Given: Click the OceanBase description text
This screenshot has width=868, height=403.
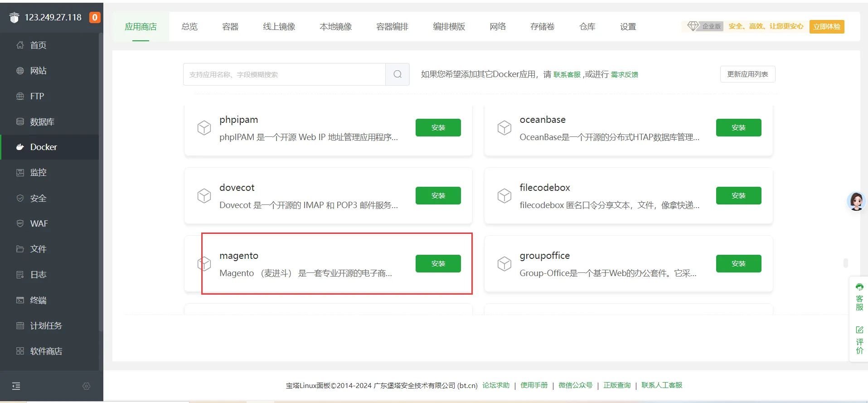Looking at the screenshot, I should point(610,137).
